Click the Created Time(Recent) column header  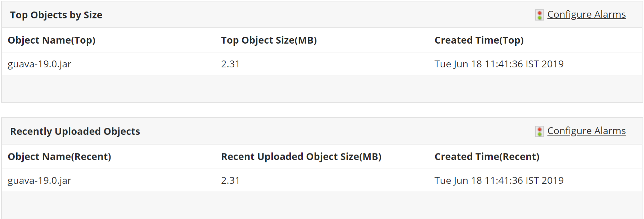487,157
